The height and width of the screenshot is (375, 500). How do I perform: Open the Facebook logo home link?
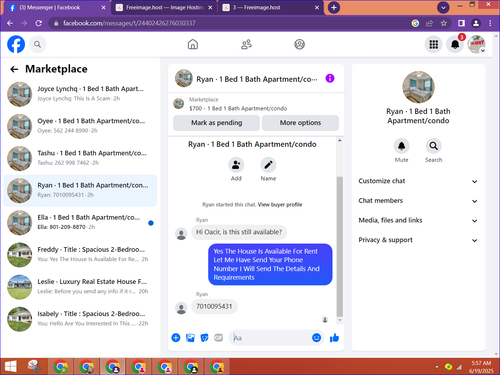(16, 44)
